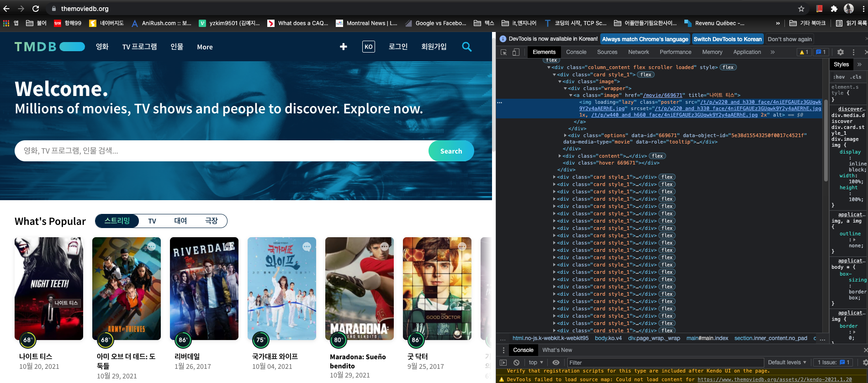Show the console sidebar panel icon
This screenshot has width=868, height=383.
tap(503, 362)
